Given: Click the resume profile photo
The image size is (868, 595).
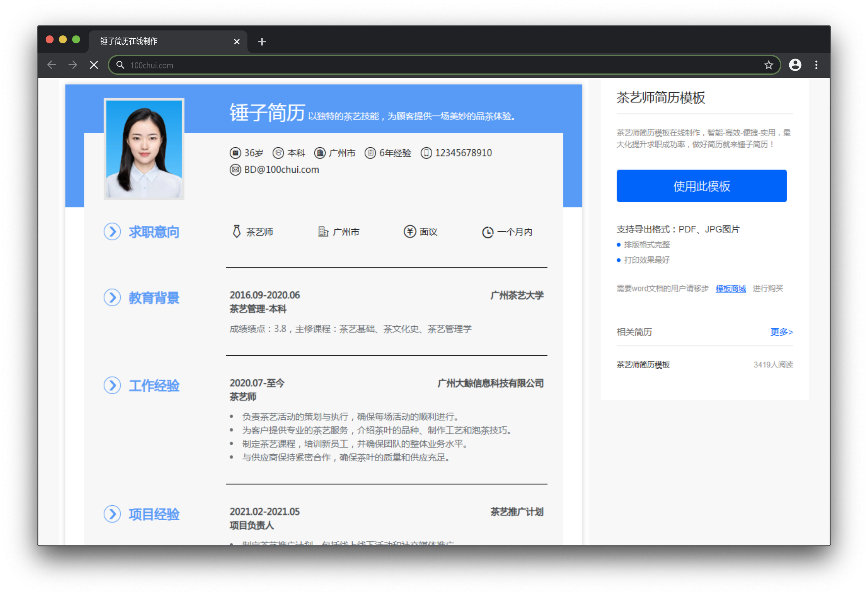Looking at the screenshot, I should point(144,149).
